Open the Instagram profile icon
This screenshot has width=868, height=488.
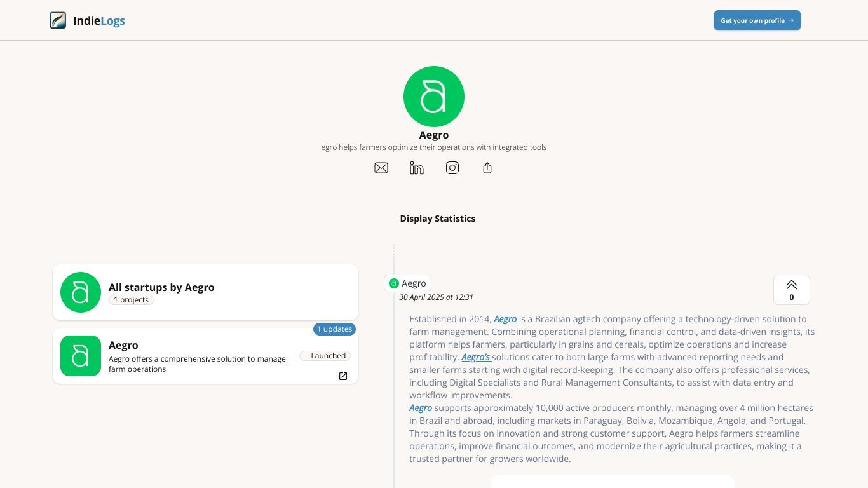[x=452, y=168]
